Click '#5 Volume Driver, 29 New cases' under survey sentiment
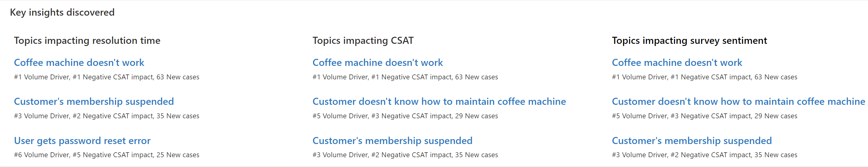The height and width of the screenshot is (167, 868). coord(705,116)
